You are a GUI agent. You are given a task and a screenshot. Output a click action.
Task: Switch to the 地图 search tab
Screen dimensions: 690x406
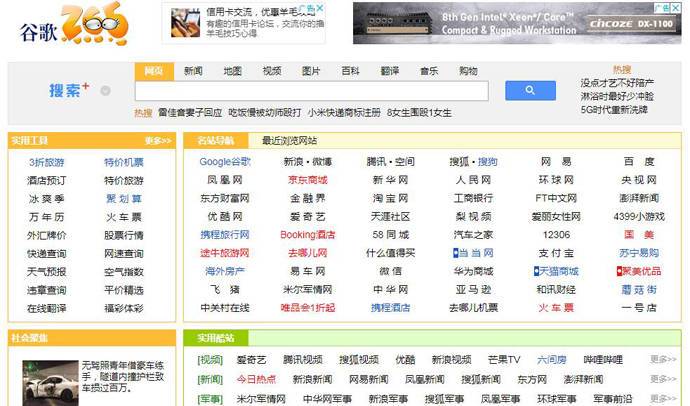coord(232,71)
